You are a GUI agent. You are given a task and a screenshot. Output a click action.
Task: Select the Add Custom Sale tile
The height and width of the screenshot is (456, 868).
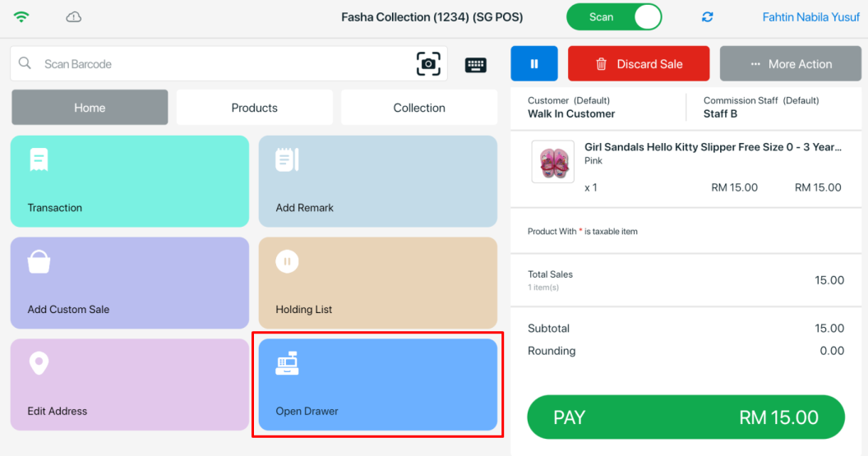129,283
